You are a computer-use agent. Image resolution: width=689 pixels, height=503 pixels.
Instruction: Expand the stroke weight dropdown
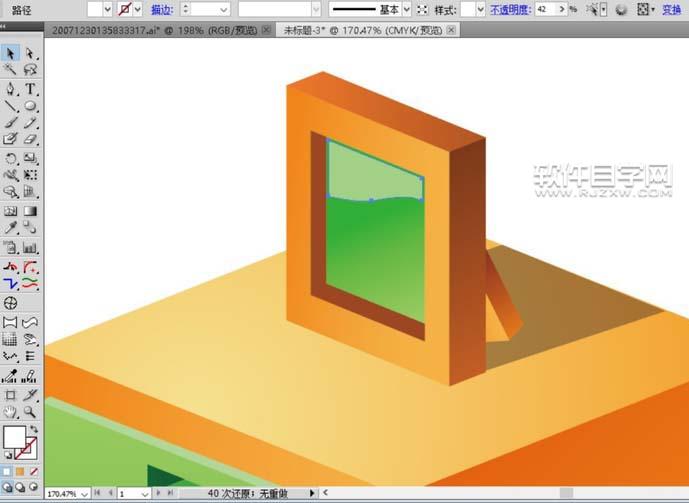tap(224, 9)
